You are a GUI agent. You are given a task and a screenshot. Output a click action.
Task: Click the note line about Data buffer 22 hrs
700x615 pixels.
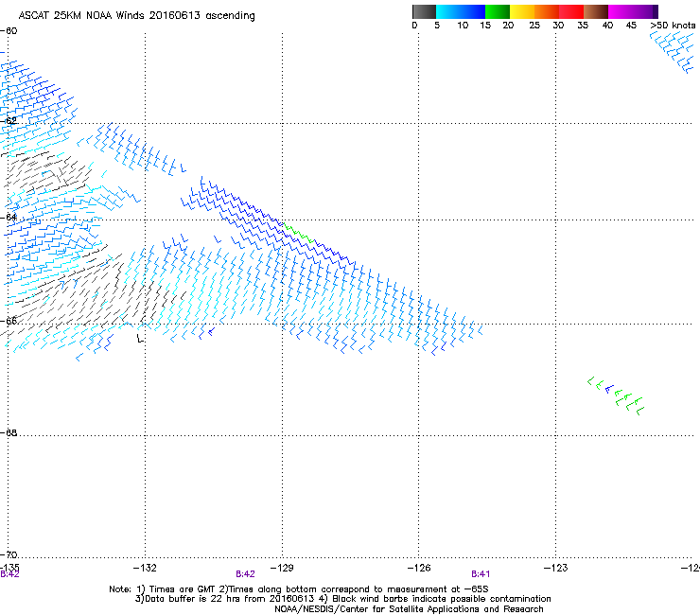click(x=342, y=599)
